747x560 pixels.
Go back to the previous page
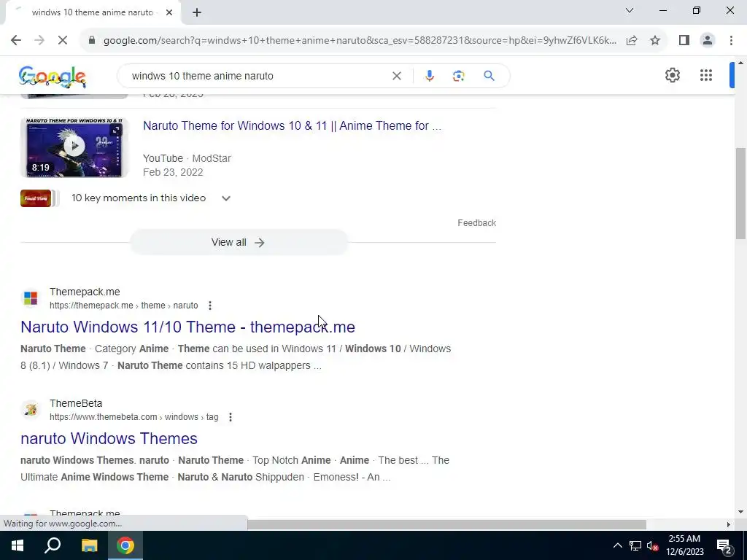pyautogui.click(x=16, y=41)
